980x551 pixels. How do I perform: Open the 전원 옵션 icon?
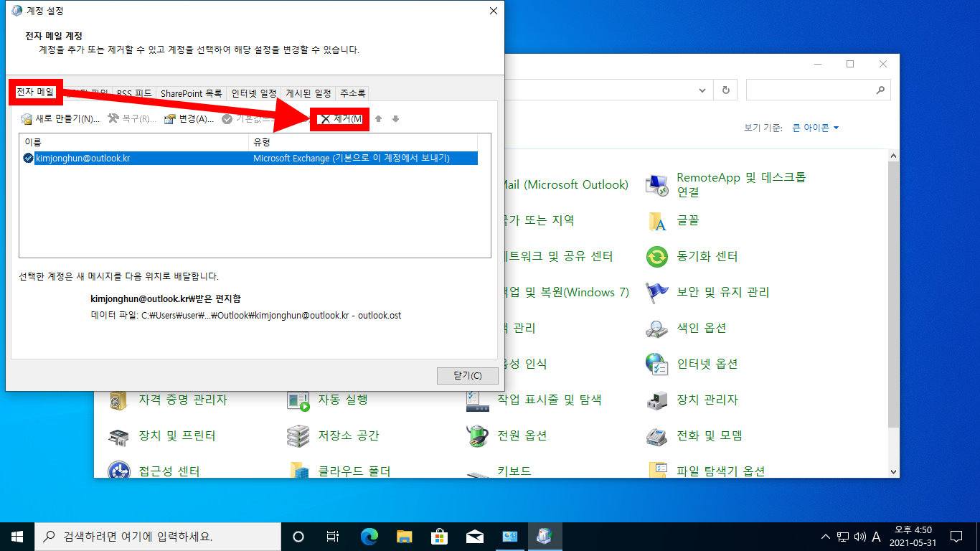click(478, 436)
